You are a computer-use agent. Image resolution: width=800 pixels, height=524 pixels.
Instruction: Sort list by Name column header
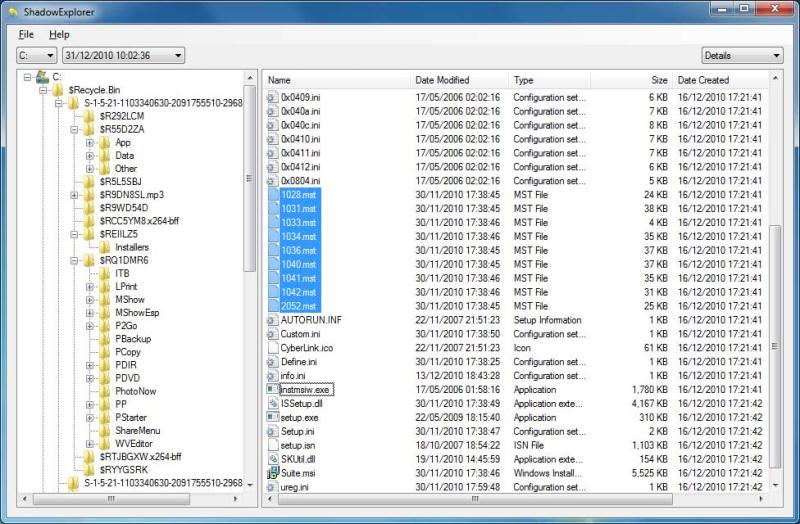tap(337, 80)
